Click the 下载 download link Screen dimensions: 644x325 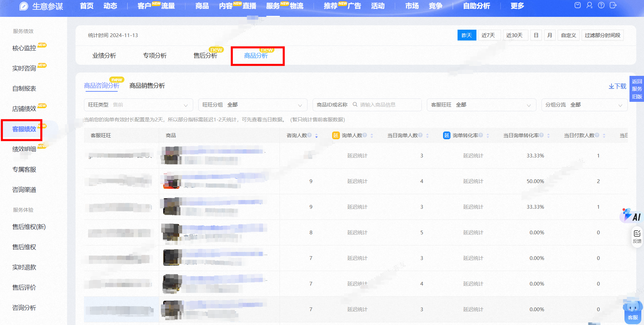pos(617,86)
